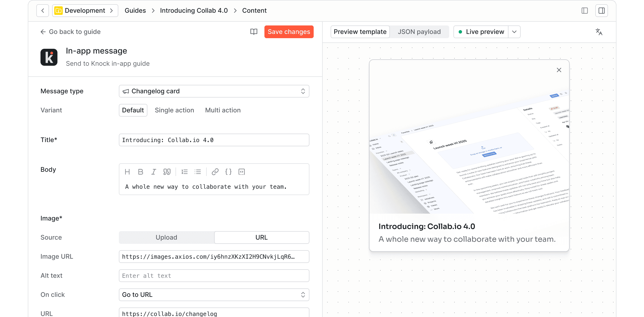This screenshot has height=317, width=644.
Task: Open the translation icon above the preview
Action: [x=599, y=32]
